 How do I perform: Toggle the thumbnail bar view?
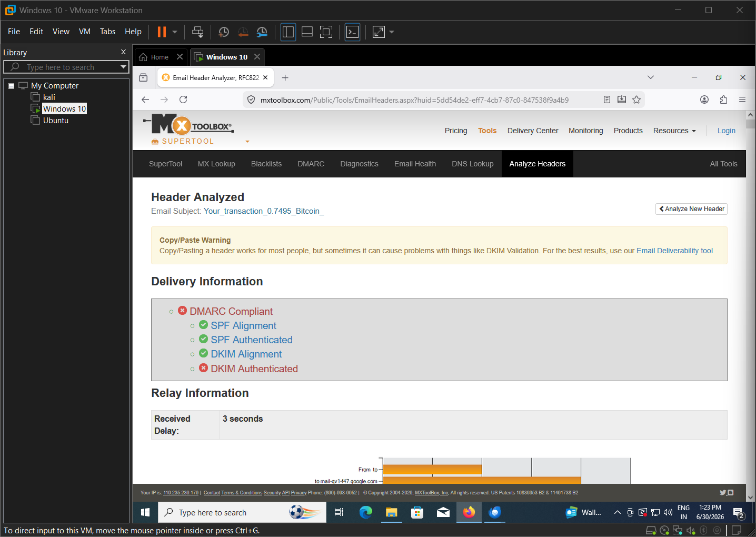[307, 32]
